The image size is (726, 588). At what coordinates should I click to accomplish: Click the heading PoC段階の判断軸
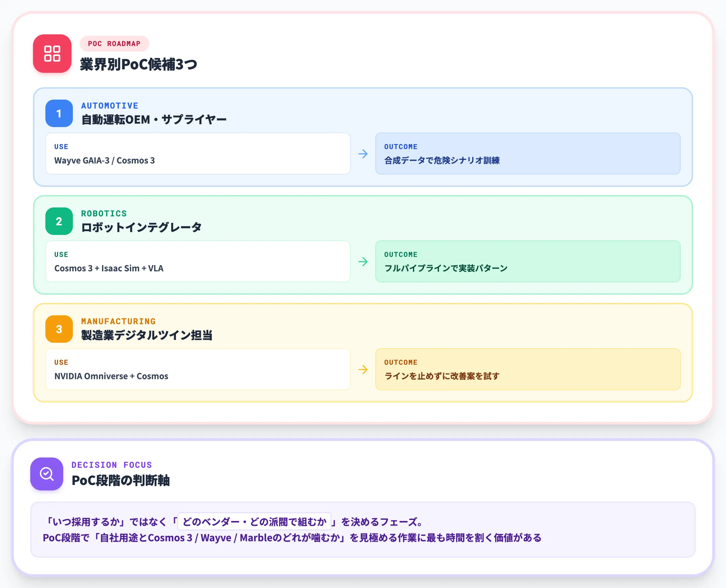[x=121, y=480]
